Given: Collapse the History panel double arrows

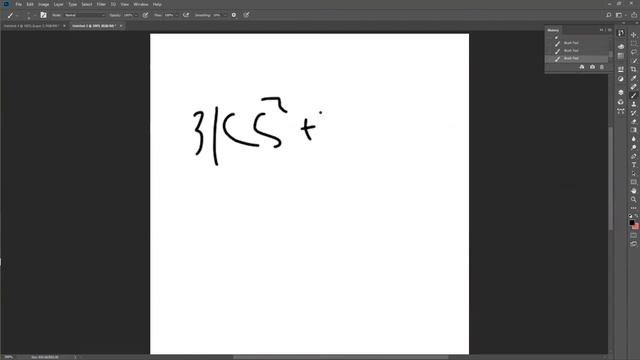Looking at the screenshot, I should 601,30.
